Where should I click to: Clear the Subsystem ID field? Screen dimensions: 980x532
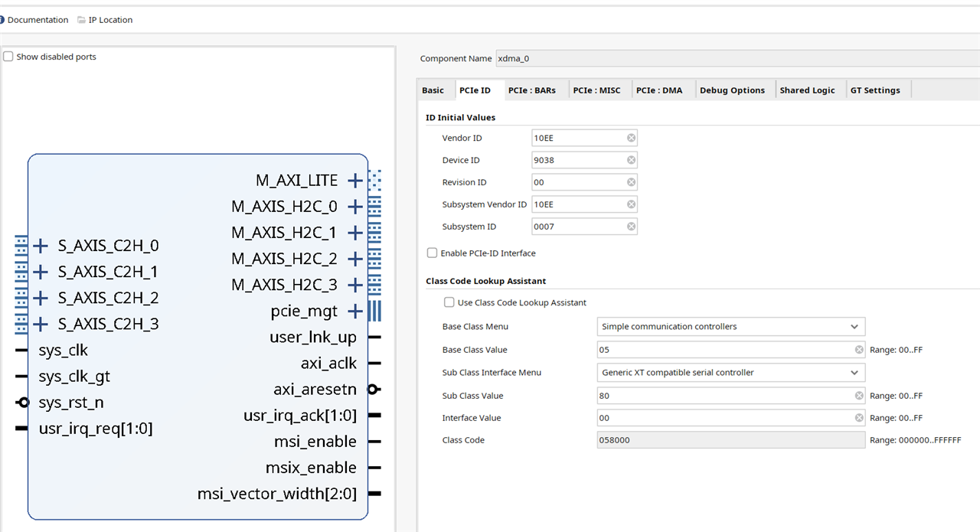(x=631, y=227)
